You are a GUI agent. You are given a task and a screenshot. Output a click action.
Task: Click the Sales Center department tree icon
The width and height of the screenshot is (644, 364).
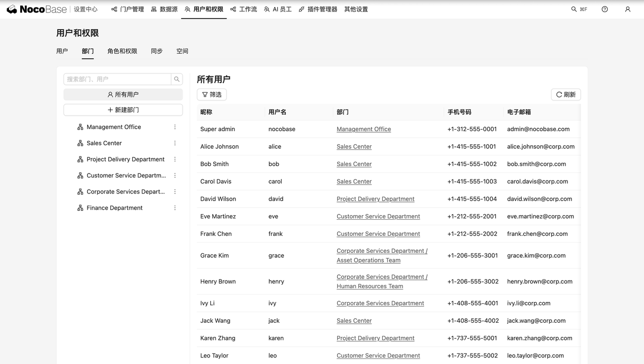click(80, 143)
